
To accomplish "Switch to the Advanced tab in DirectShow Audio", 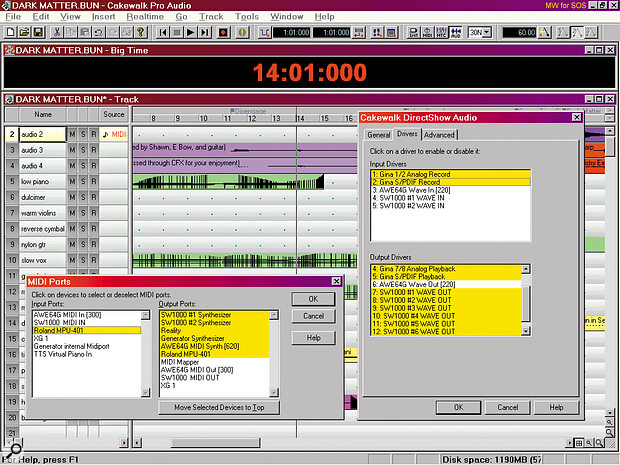I will coord(439,135).
